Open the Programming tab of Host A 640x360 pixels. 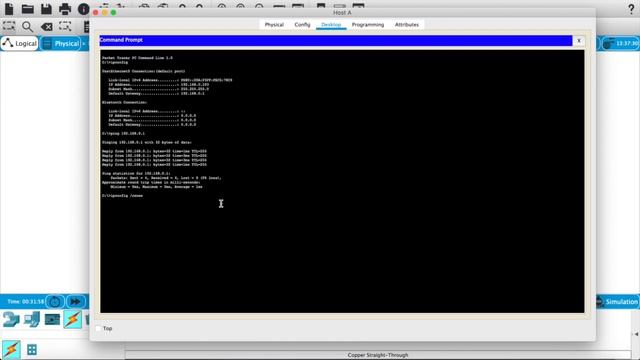click(x=368, y=24)
